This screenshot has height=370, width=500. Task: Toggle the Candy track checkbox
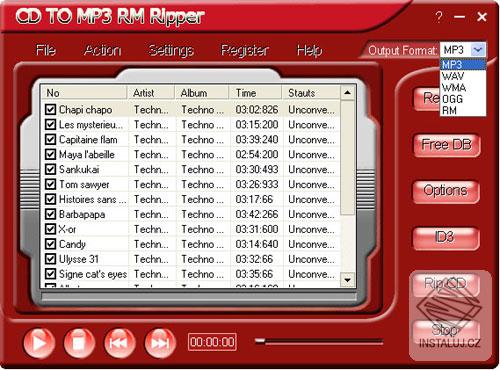[50, 244]
